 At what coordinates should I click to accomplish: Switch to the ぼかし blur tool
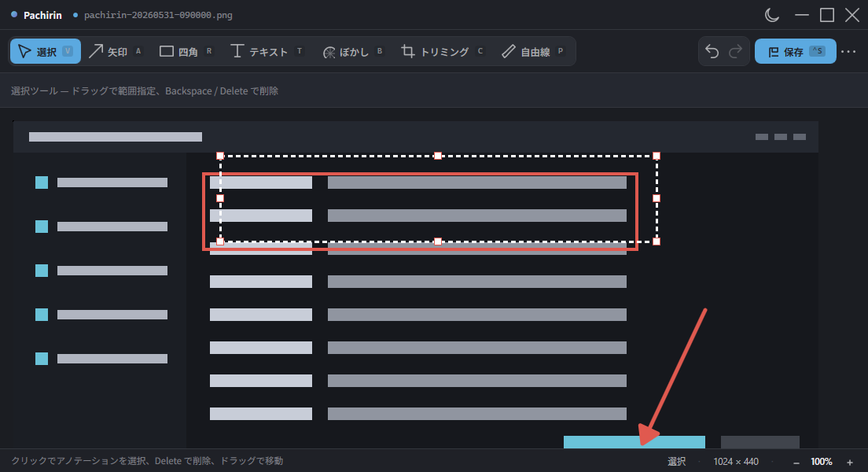pos(353,51)
